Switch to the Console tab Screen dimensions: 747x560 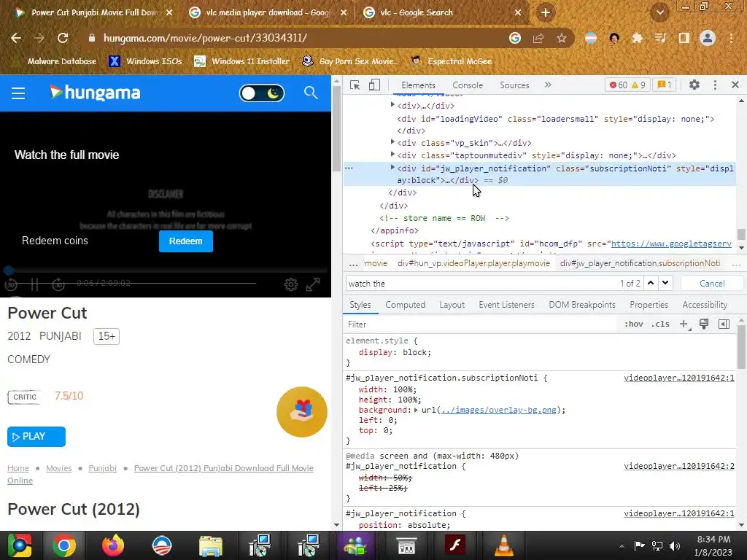468,85
